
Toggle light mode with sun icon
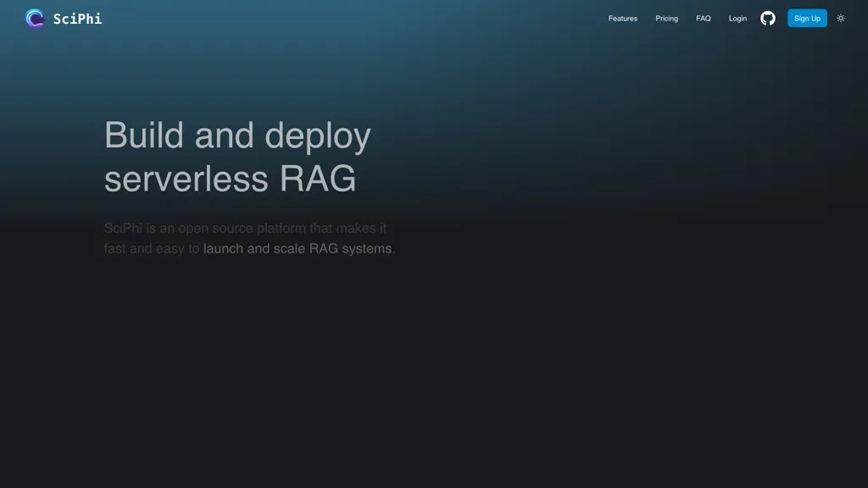[x=841, y=19]
